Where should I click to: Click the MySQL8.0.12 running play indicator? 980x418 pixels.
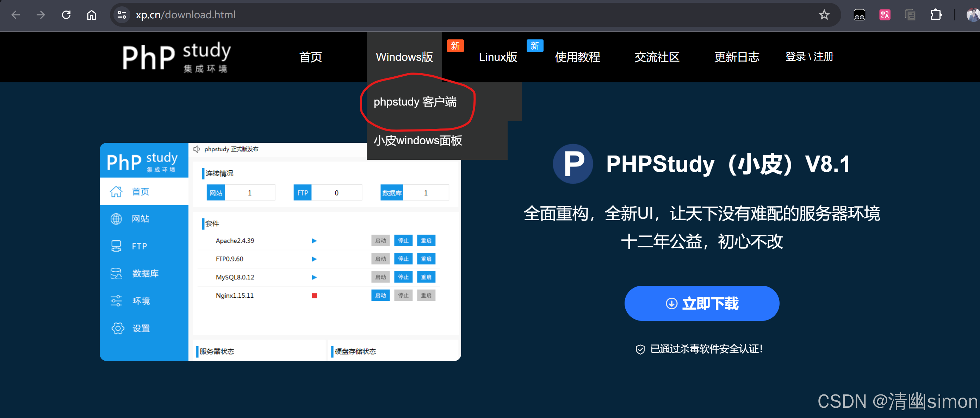pyautogui.click(x=314, y=277)
